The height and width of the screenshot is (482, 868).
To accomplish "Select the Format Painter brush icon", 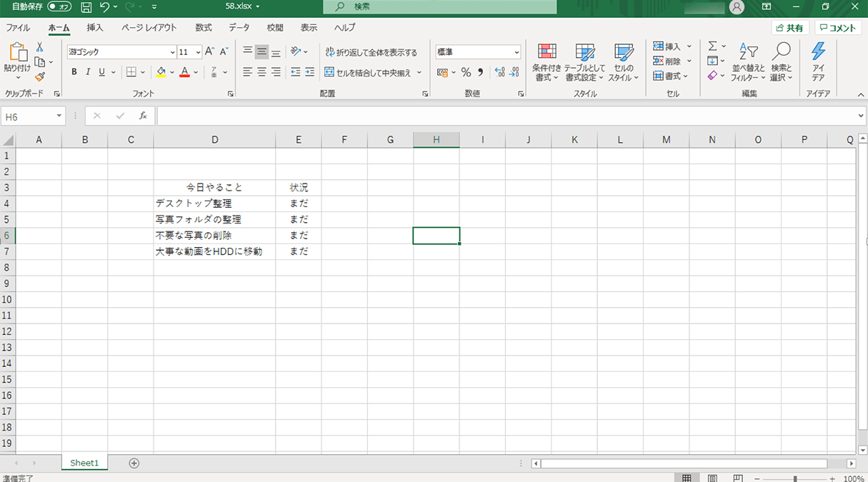I will (x=40, y=76).
